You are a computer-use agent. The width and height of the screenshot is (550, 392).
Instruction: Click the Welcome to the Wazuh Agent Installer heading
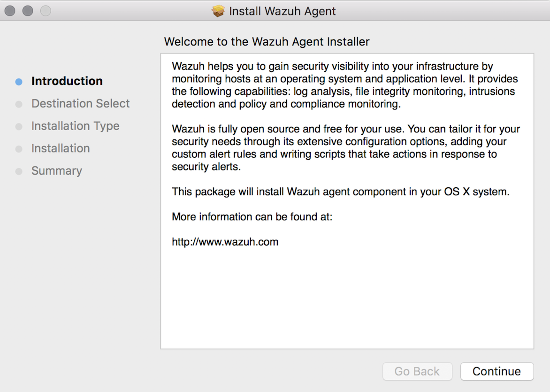pos(267,42)
